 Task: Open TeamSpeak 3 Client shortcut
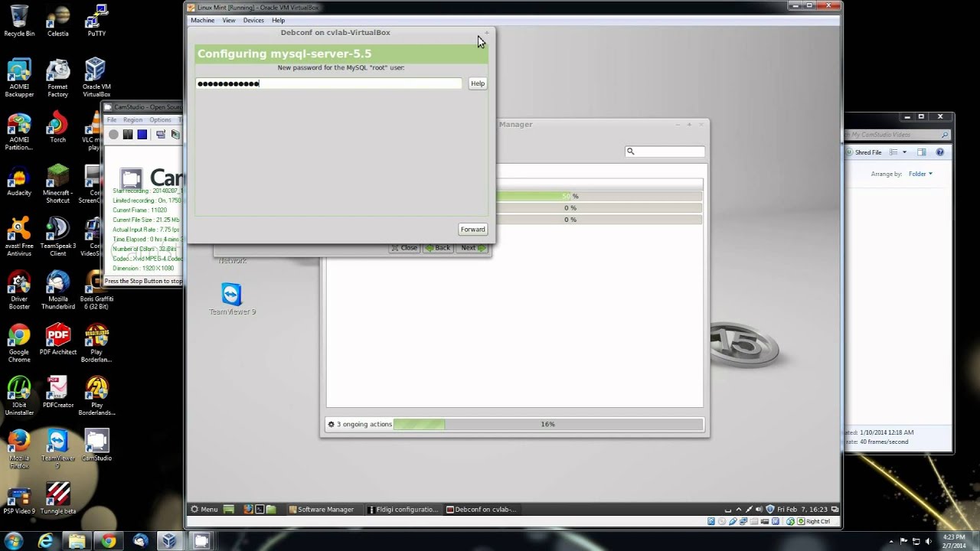pos(57,236)
